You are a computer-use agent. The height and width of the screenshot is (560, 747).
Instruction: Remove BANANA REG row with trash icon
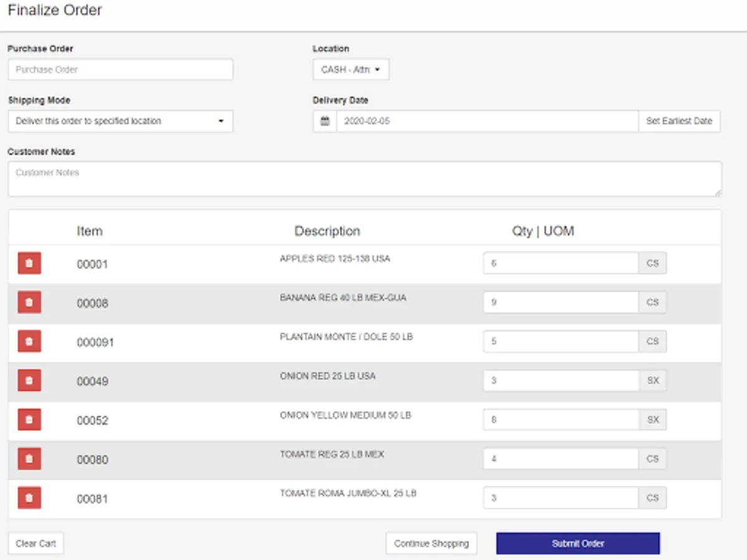pos(29,302)
